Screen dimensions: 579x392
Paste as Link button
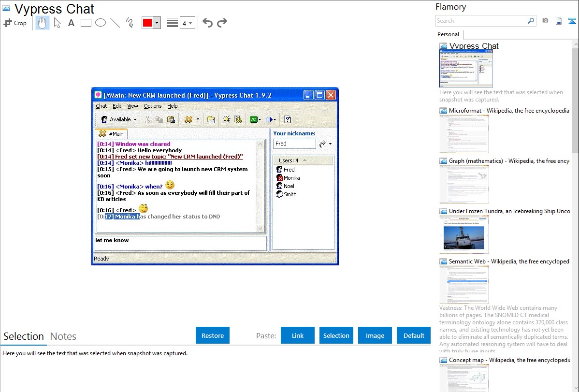tap(298, 335)
